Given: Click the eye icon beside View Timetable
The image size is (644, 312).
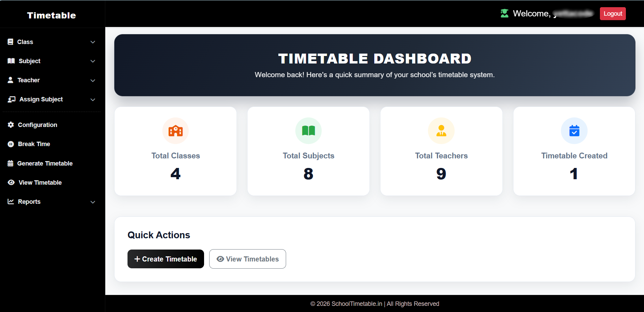Looking at the screenshot, I should pos(11,183).
